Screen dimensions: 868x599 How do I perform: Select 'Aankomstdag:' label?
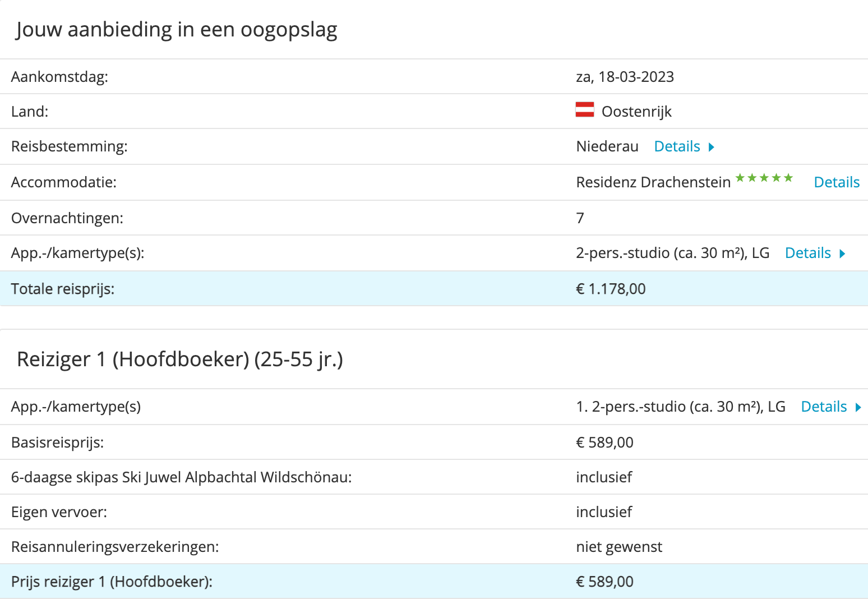click(x=59, y=77)
